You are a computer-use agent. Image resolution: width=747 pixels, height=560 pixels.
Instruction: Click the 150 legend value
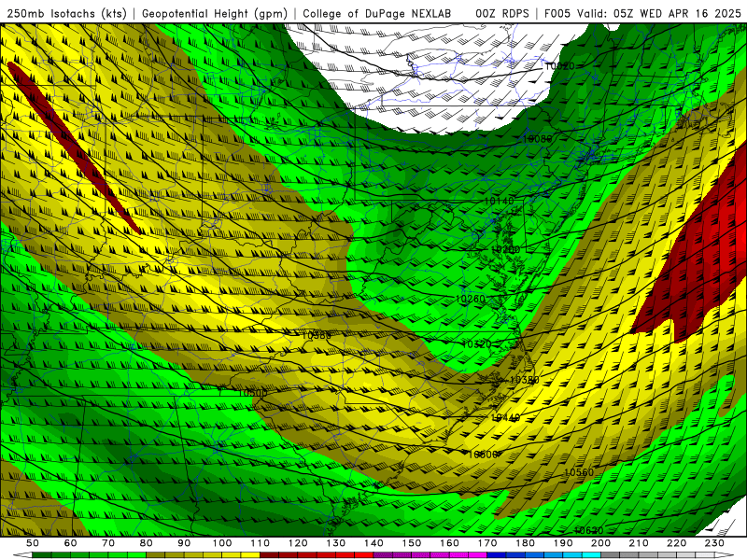412,543
